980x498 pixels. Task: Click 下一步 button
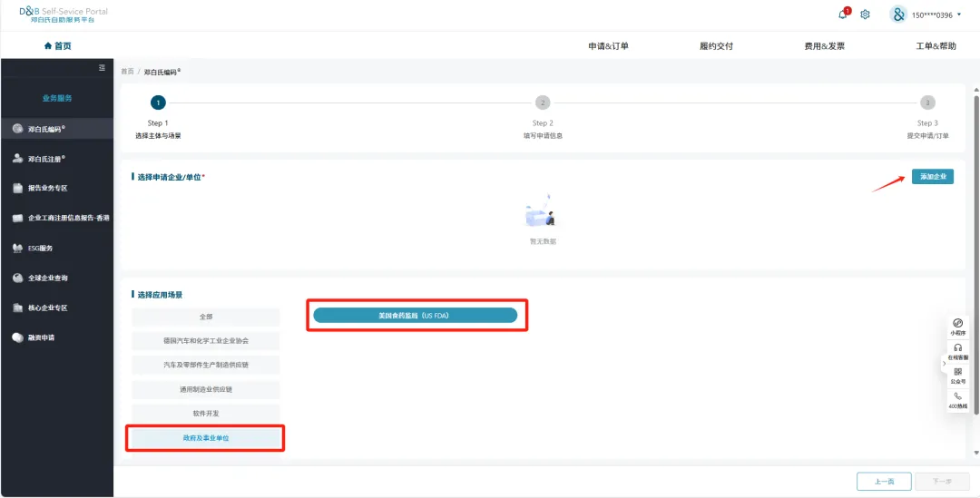942,481
